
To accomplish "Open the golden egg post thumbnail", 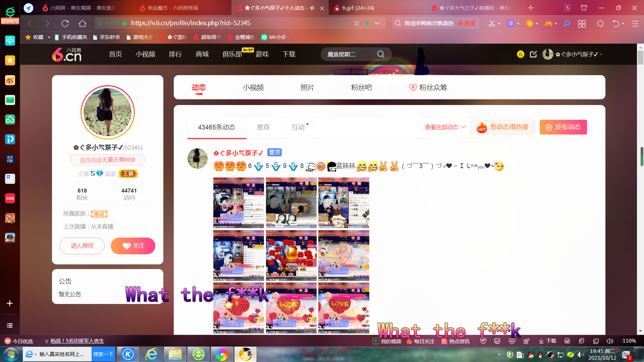I will 291,255.
